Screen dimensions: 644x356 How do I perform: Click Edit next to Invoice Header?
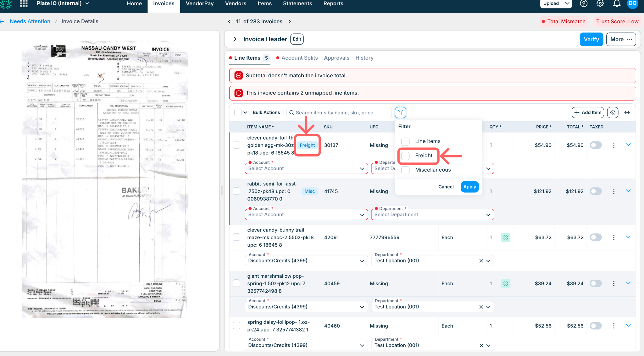[x=297, y=39]
